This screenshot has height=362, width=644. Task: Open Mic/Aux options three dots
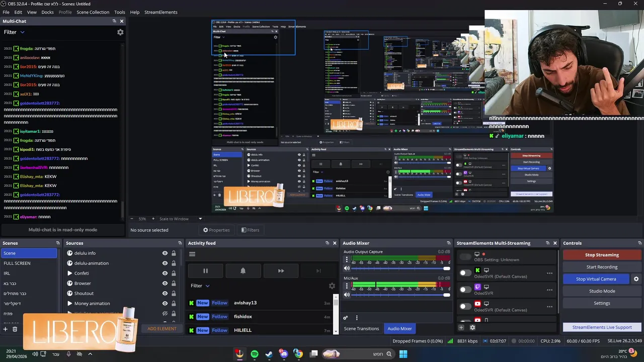coord(347,286)
